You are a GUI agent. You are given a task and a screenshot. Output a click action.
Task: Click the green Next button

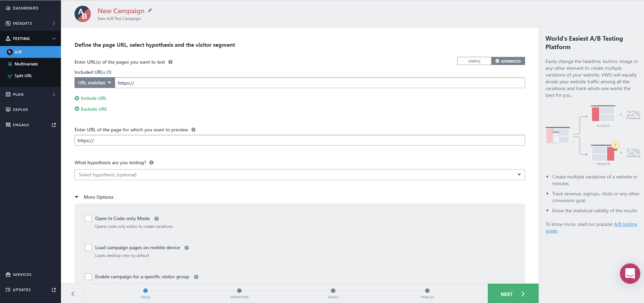513,293
